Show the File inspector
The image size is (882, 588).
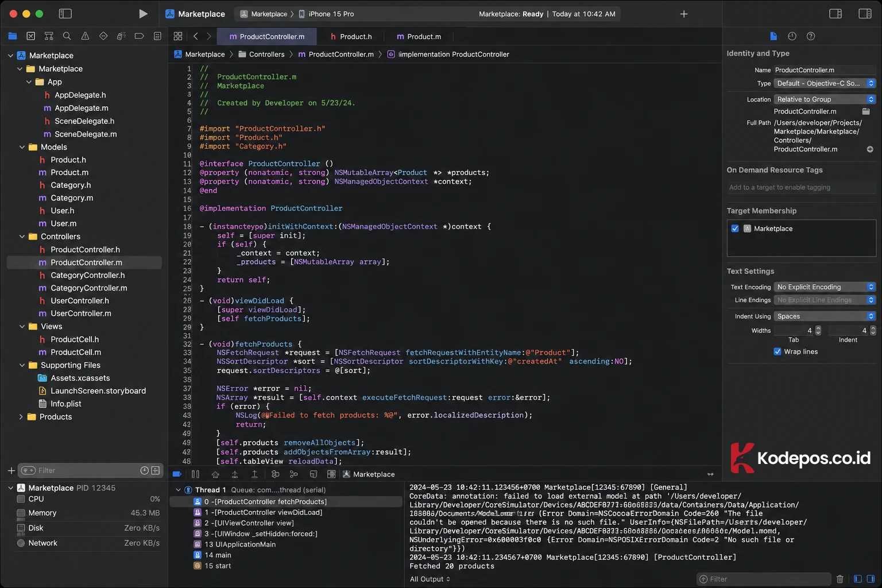pos(773,36)
